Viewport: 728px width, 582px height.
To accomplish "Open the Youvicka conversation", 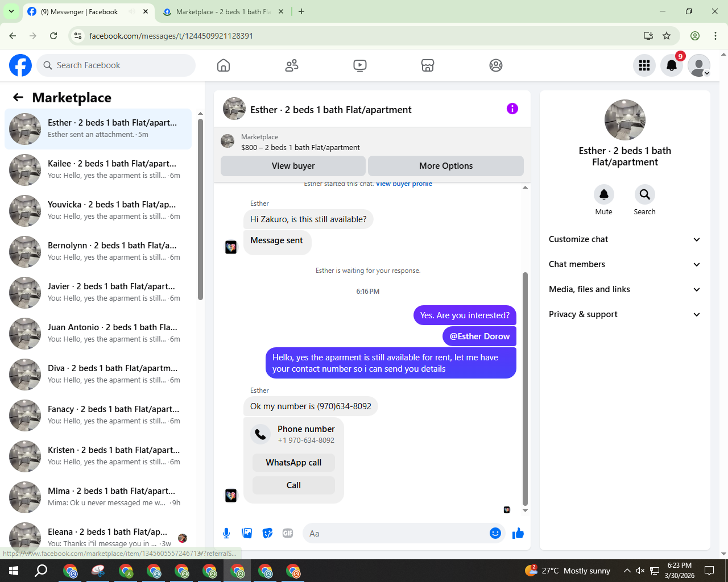I will (x=98, y=210).
